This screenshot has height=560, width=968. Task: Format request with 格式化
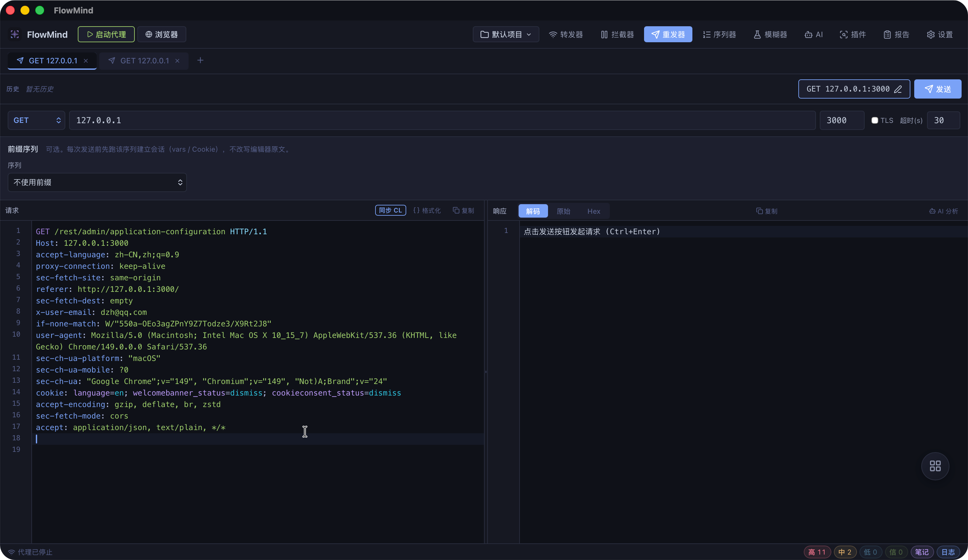pyautogui.click(x=427, y=211)
